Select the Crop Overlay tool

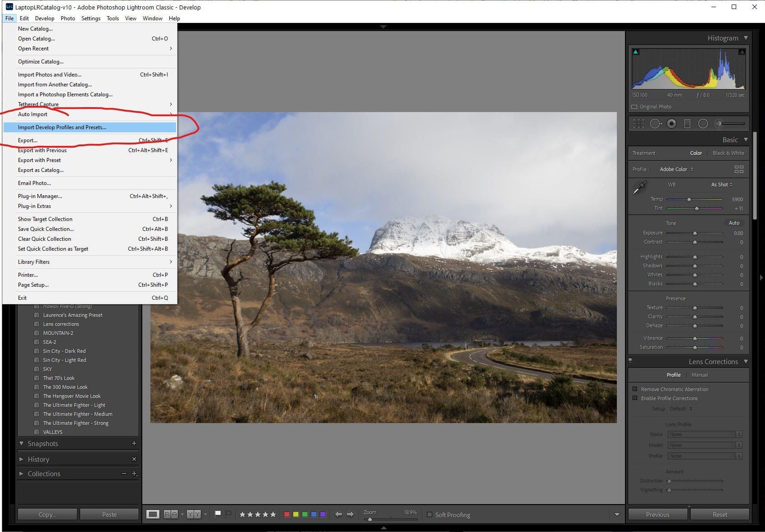pyautogui.click(x=639, y=123)
